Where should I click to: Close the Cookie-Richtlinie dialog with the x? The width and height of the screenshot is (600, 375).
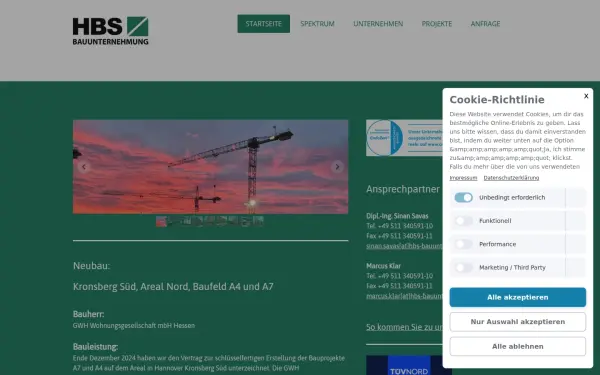tap(586, 96)
